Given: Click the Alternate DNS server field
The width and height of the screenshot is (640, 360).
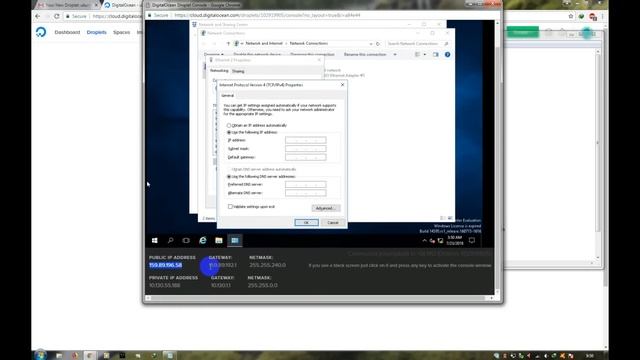Looking at the screenshot, I should [x=306, y=193].
